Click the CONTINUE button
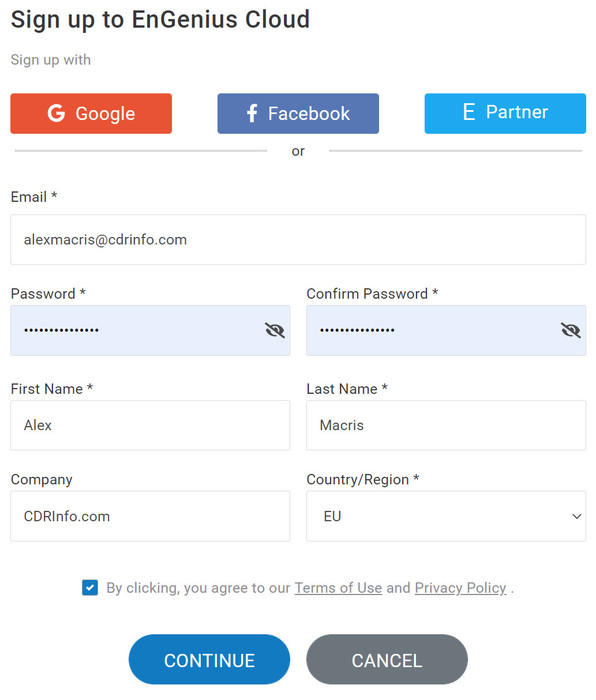 (x=209, y=659)
